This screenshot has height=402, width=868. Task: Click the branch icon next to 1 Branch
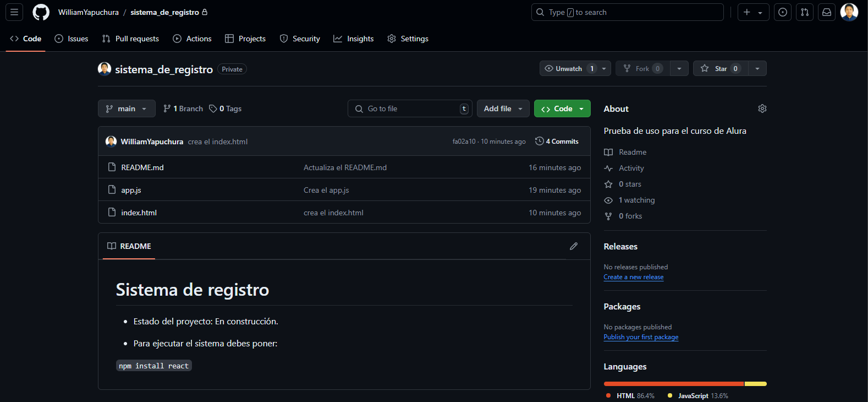tap(167, 108)
